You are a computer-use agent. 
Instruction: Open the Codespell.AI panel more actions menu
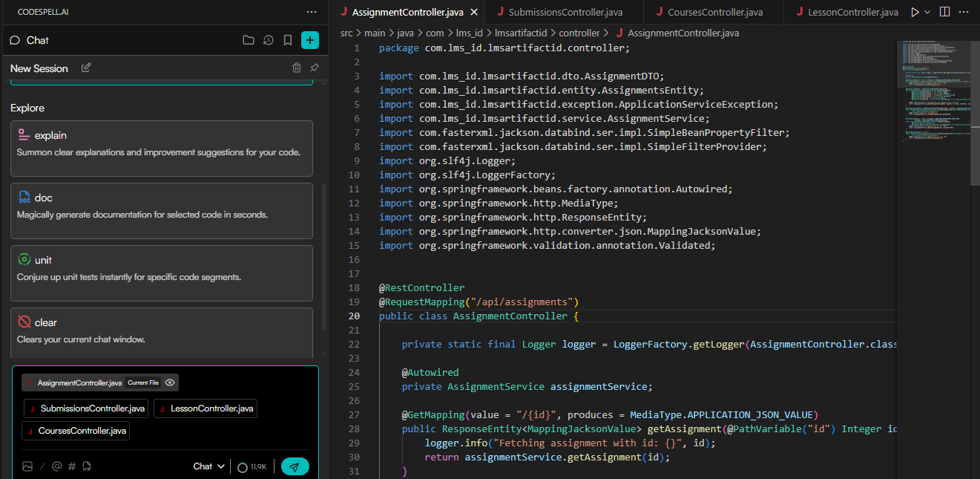(312, 12)
